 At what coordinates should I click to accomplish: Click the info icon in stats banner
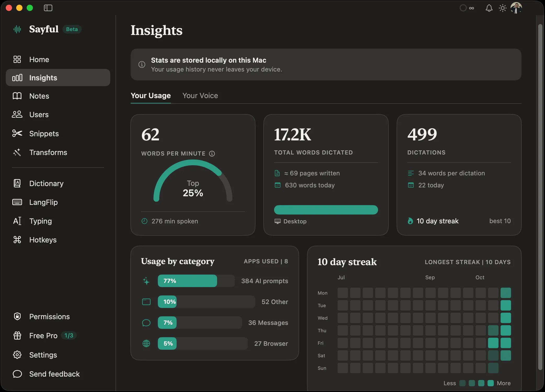click(142, 64)
